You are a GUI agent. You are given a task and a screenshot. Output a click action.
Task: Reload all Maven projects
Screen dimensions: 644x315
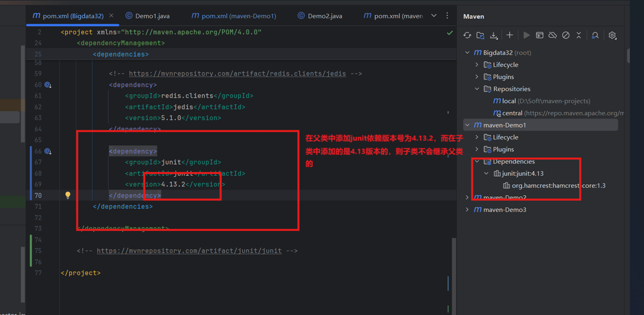pyautogui.click(x=467, y=35)
